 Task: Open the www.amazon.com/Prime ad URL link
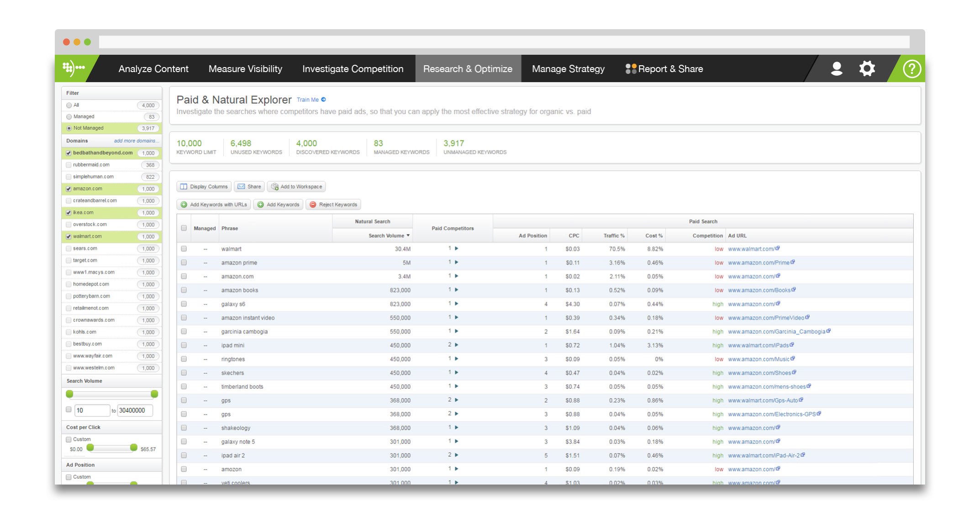759,263
